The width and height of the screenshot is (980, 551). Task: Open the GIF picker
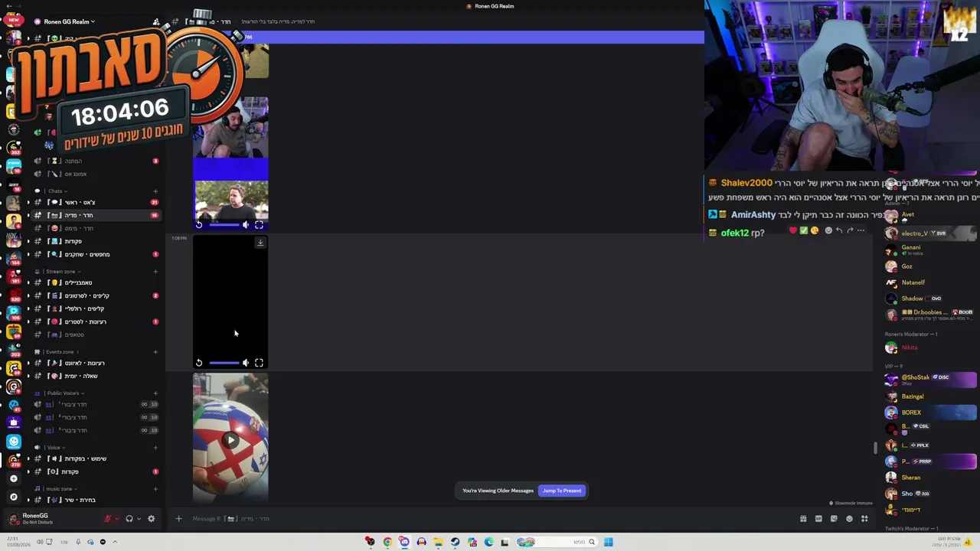pyautogui.click(x=818, y=519)
